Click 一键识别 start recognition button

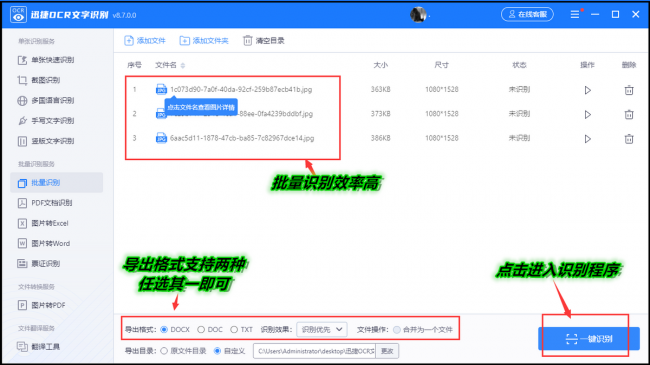coord(589,339)
